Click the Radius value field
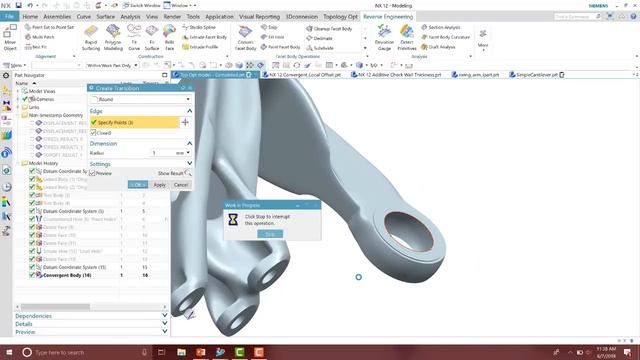The height and width of the screenshot is (360, 640). pyautogui.click(x=163, y=153)
